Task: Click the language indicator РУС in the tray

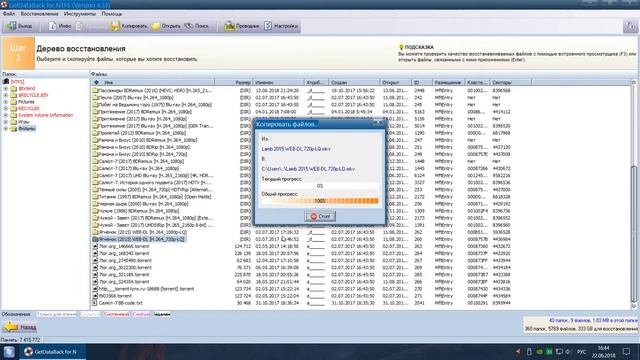Action: point(582,352)
